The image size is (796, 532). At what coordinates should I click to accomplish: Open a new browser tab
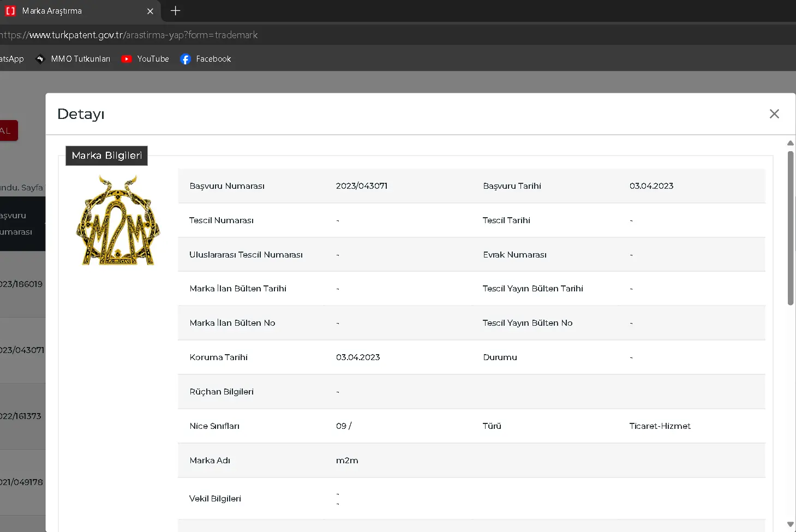tap(175, 11)
